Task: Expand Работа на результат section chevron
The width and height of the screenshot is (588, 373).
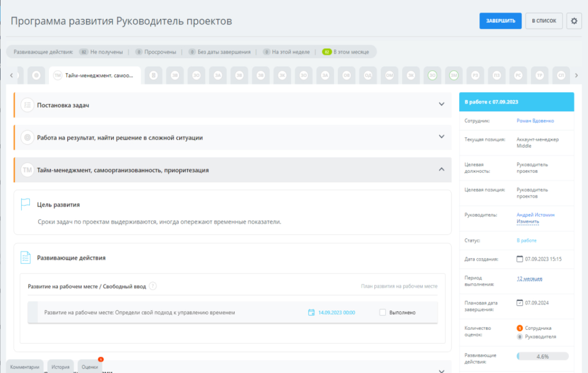Action: coord(441,137)
